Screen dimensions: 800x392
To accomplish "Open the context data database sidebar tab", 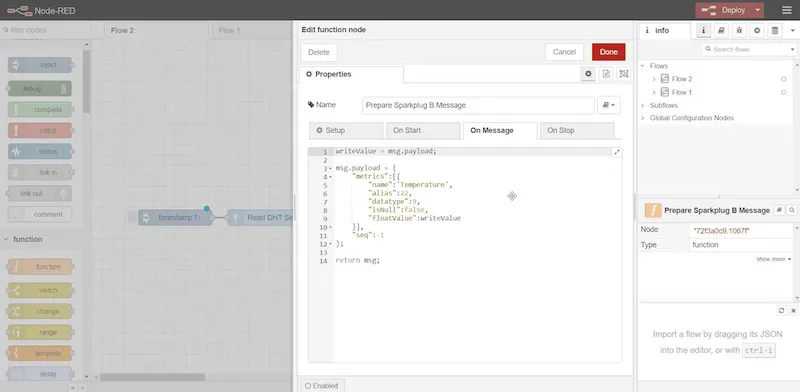I will pyautogui.click(x=775, y=31).
